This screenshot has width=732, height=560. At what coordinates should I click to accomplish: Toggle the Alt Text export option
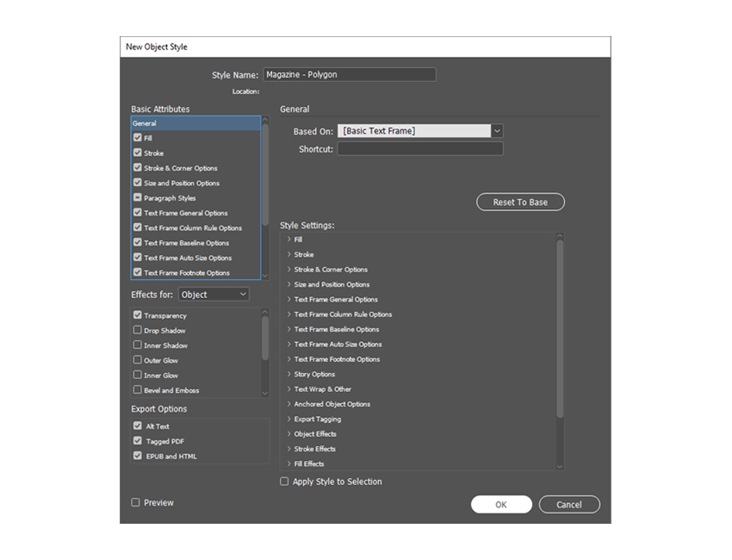[137, 426]
